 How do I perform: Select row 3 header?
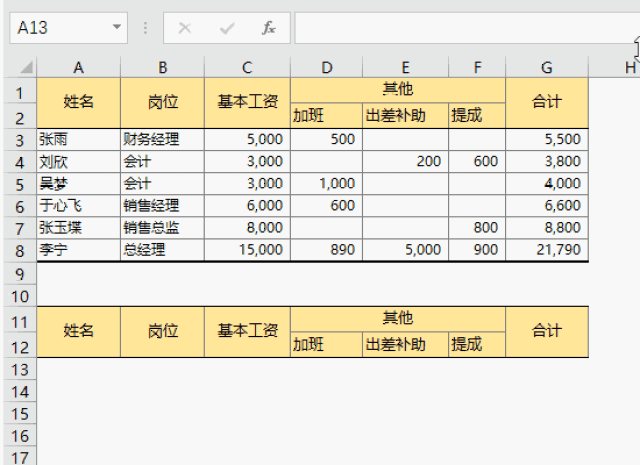tap(20, 140)
